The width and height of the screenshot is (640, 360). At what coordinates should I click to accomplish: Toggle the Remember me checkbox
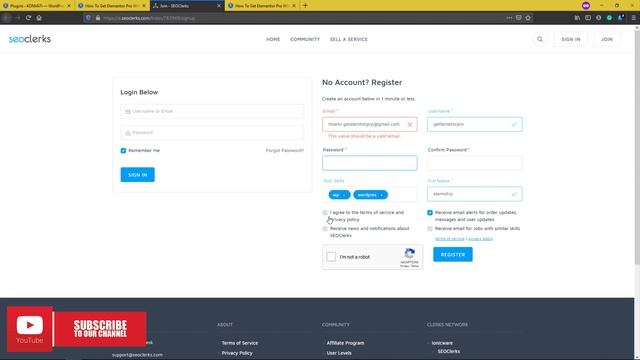coord(123,151)
